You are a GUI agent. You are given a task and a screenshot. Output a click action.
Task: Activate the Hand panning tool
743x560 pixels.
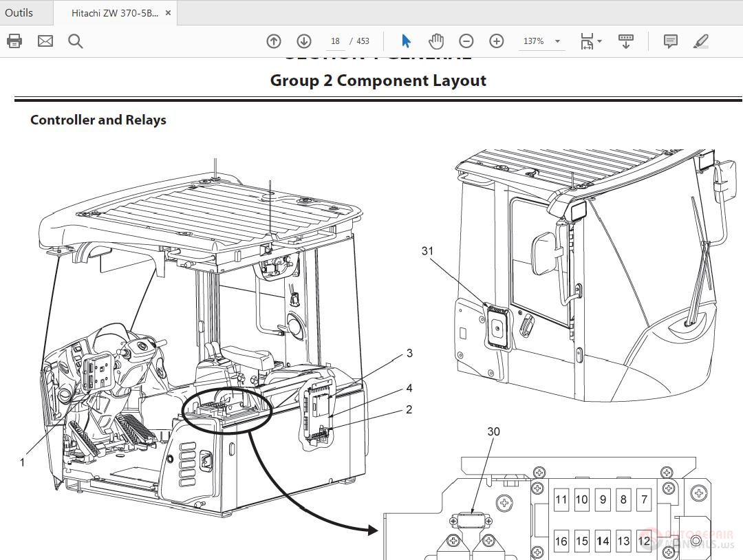tap(436, 41)
